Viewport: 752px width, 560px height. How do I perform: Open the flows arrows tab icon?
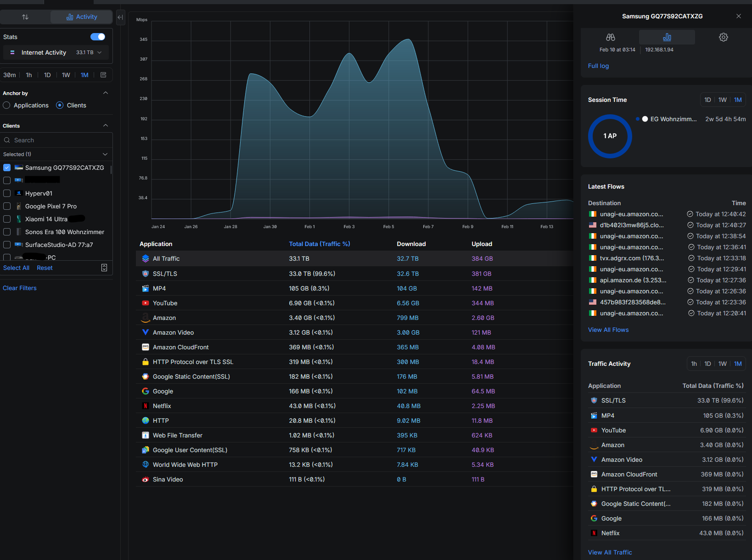[25, 17]
